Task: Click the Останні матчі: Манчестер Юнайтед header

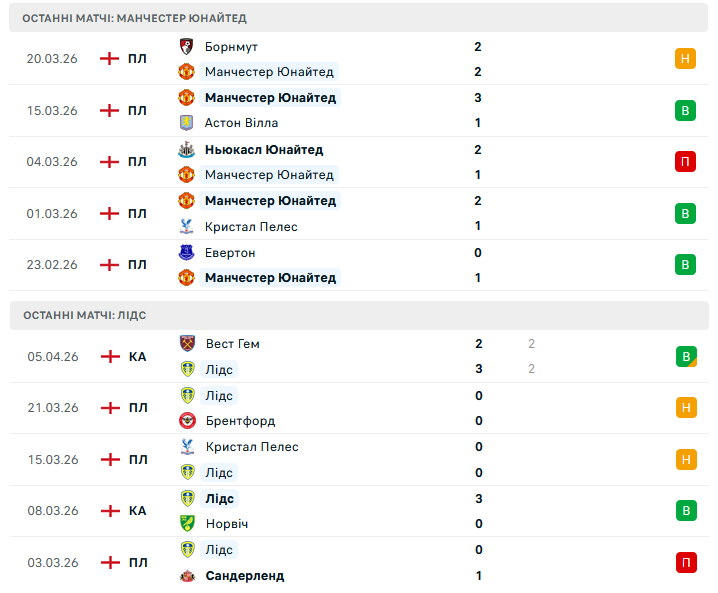Action: tap(135, 18)
